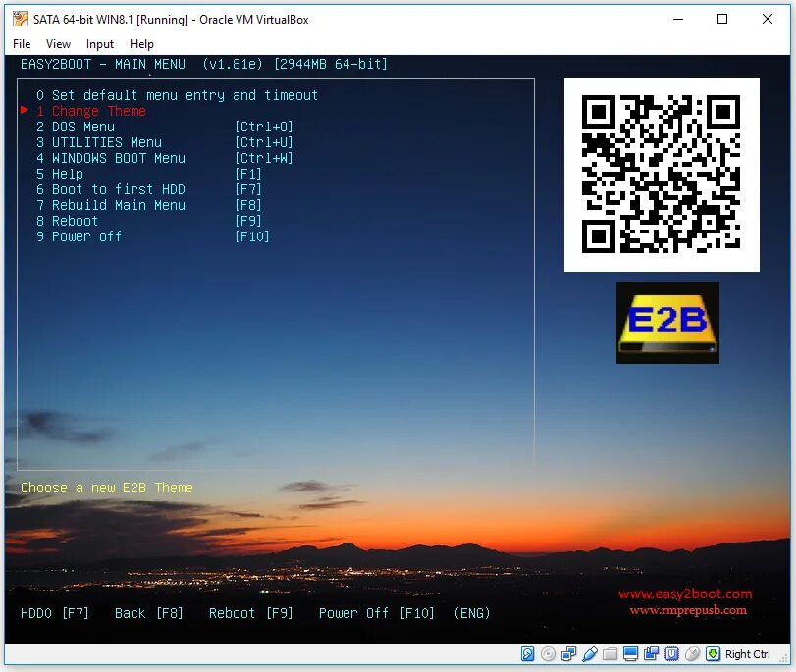Click the display settings monitor icon
Image resolution: width=796 pixels, height=672 pixels.
click(630, 654)
